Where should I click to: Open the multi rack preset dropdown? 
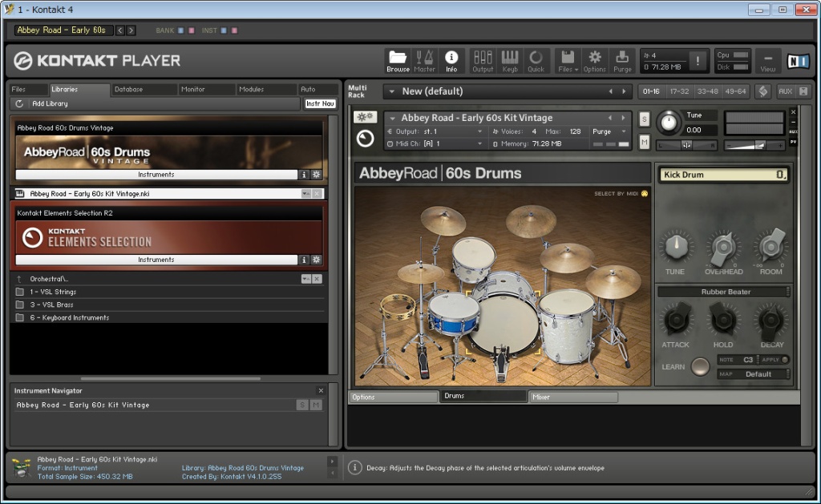391,91
